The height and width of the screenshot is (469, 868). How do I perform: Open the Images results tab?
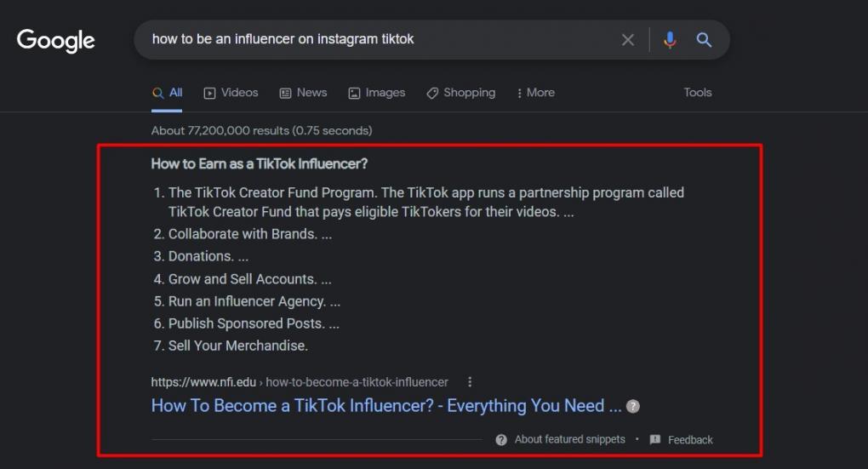click(x=376, y=93)
